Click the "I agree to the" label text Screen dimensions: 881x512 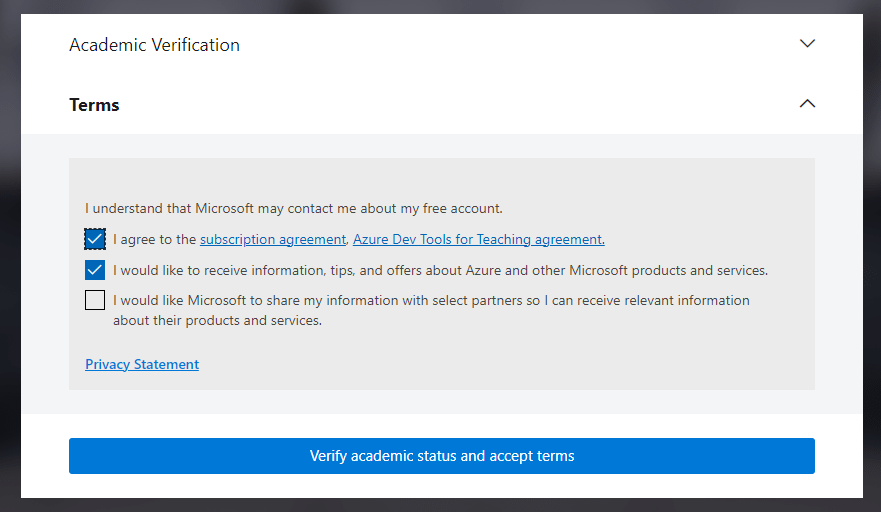coord(155,239)
